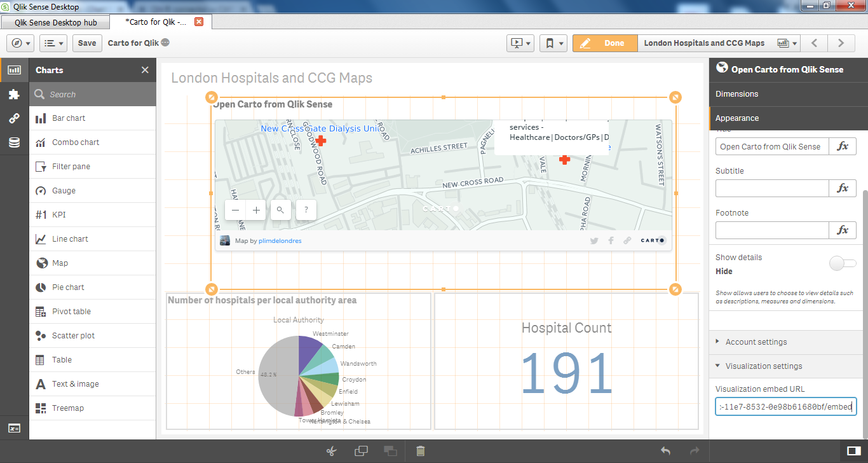Select Combo chart from charts list

[x=93, y=142]
